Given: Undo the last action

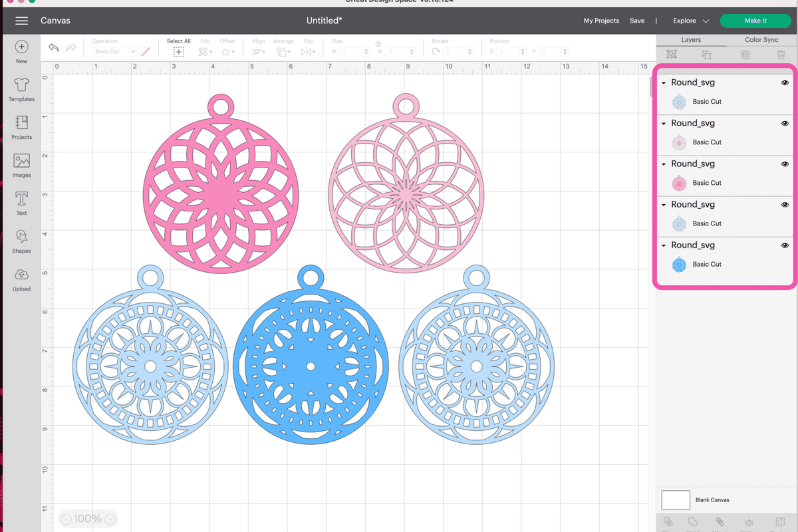Looking at the screenshot, I should [54, 48].
